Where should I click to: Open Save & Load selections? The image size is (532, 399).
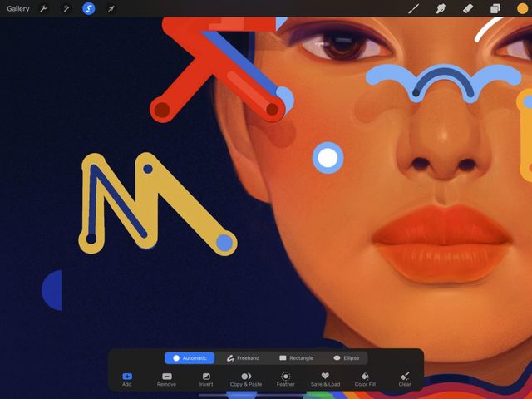click(x=325, y=379)
